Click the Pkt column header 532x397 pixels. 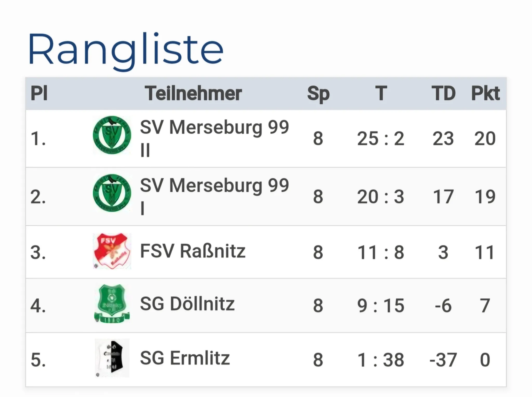pyautogui.click(x=485, y=93)
